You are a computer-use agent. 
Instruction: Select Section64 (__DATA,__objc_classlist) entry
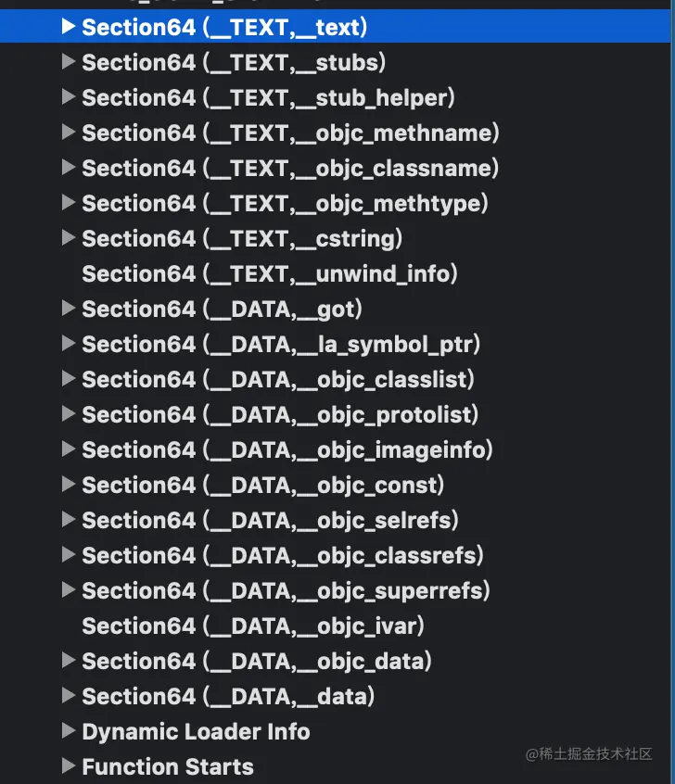coord(278,380)
